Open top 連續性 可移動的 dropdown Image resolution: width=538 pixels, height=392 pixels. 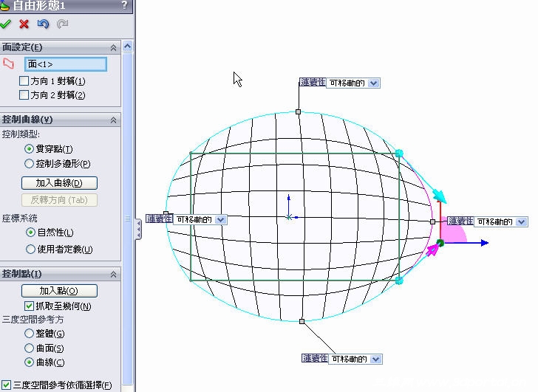click(374, 83)
